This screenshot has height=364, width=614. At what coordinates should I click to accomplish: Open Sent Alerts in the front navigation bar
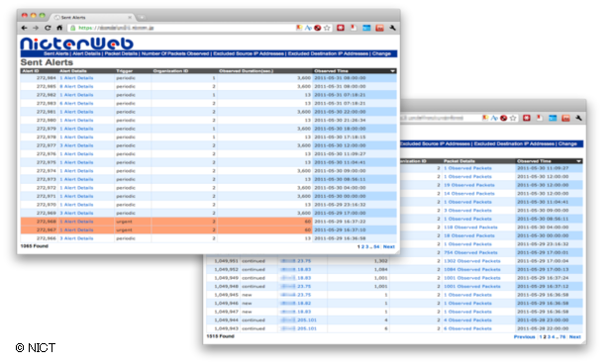point(56,53)
